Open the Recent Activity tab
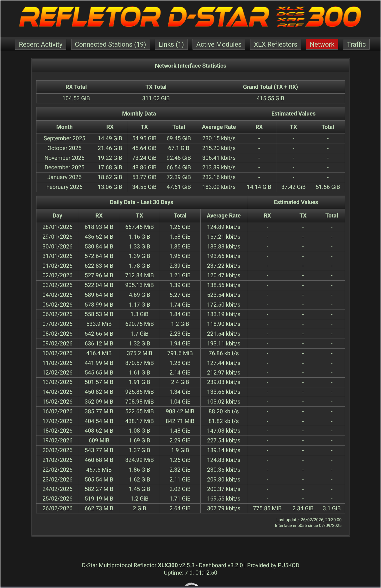Image resolution: width=381 pixels, height=588 pixels. point(41,45)
